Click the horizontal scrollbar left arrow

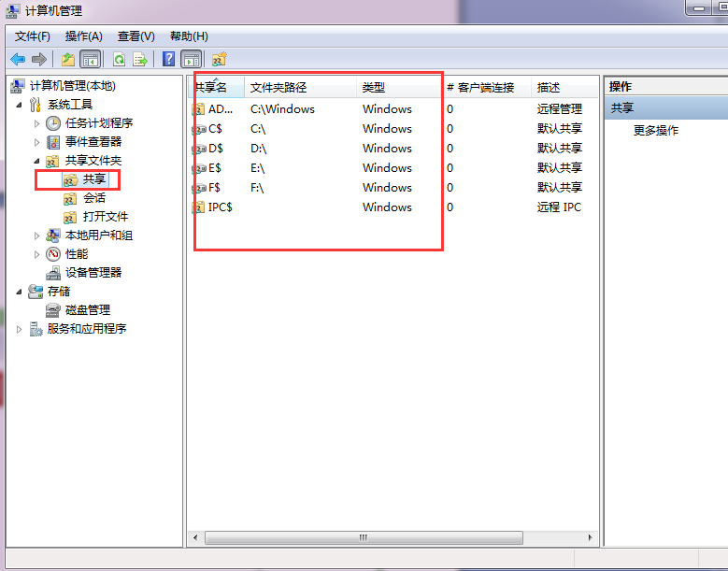[x=195, y=537]
